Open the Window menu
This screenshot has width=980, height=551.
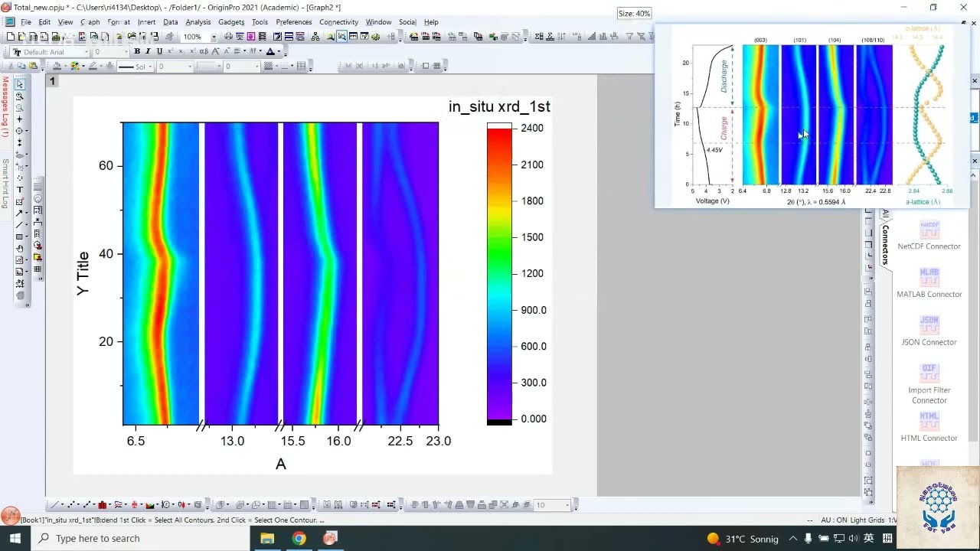tap(378, 22)
